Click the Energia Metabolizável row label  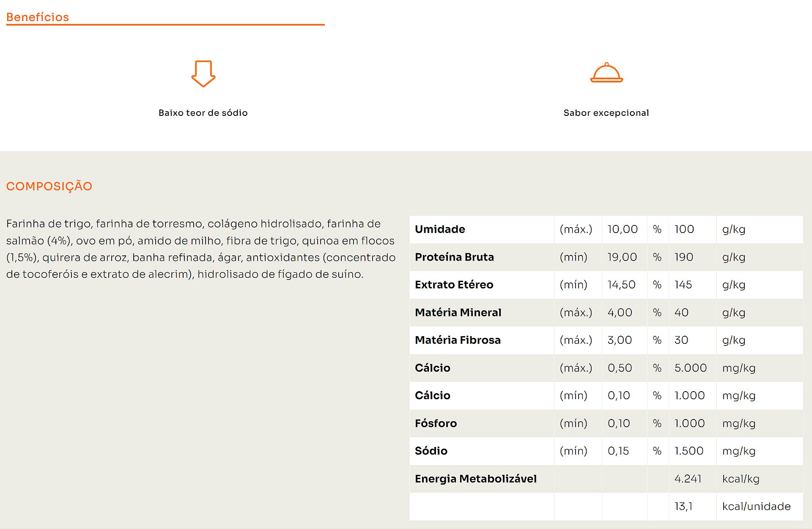[475, 479]
